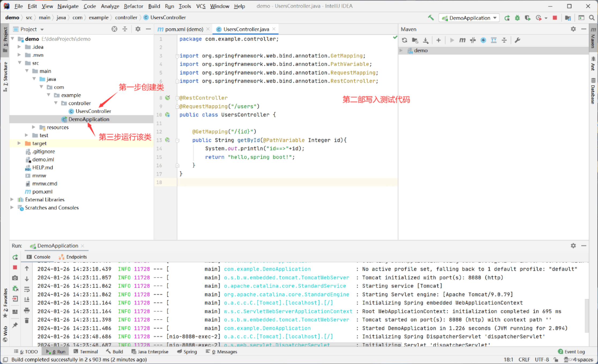Open the Analyze menu

pyautogui.click(x=110, y=6)
